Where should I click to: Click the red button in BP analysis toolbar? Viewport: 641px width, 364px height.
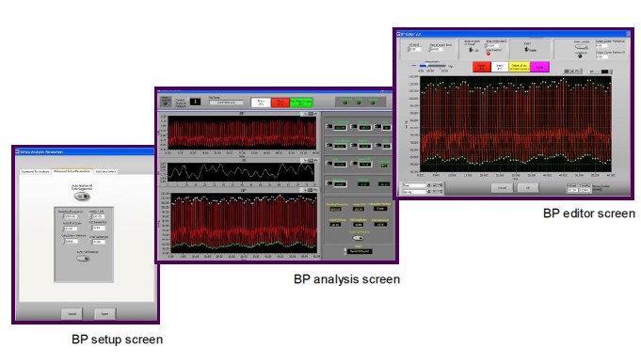click(x=280, y=103)
